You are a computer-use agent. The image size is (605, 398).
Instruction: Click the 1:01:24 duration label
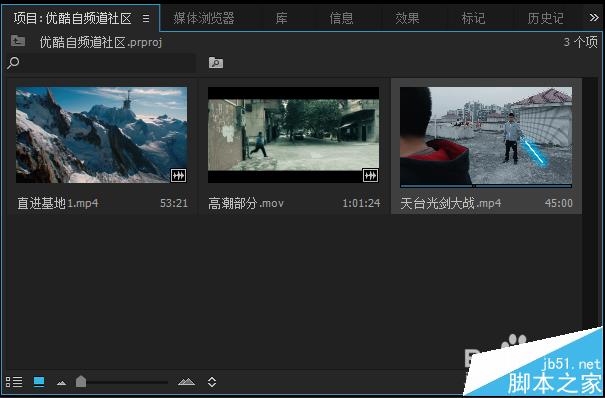361,203
